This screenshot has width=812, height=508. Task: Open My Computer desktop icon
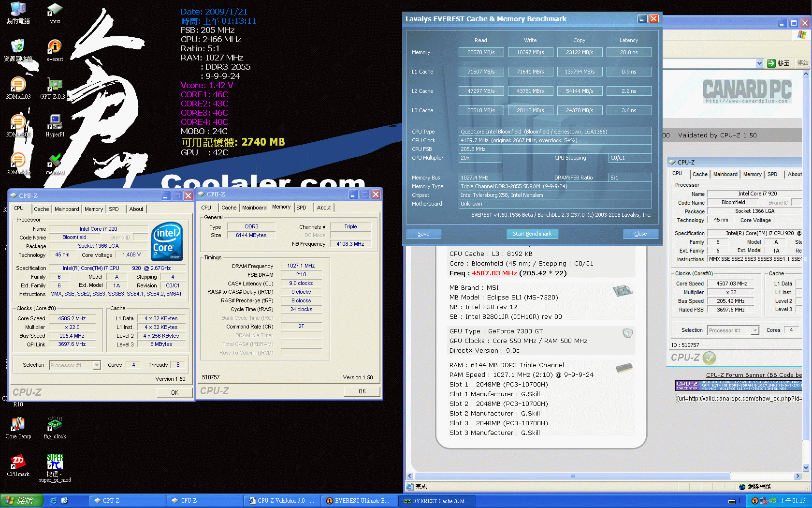18,14
